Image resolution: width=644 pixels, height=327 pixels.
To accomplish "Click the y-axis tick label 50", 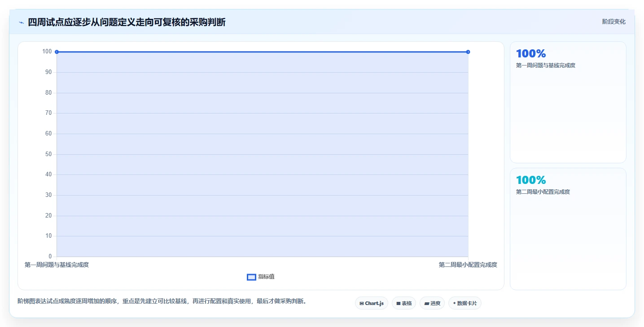I will (48, 154).
